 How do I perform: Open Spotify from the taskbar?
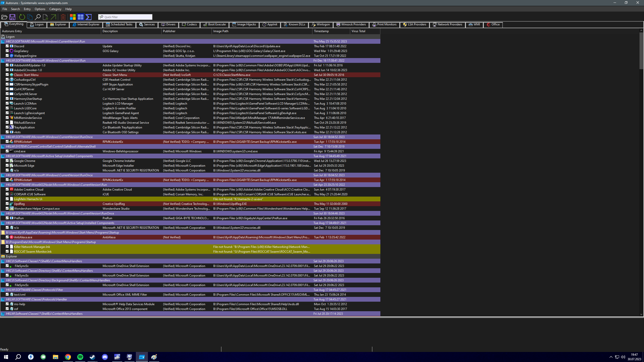[80, 357]
